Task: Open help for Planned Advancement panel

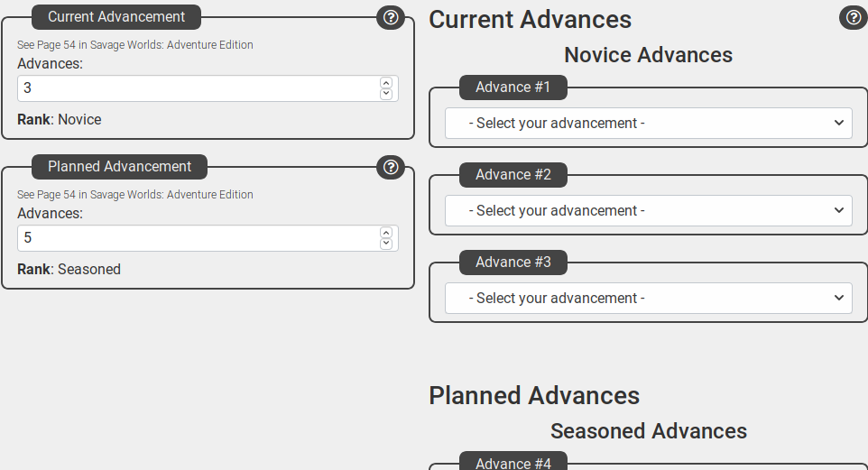Action: click(391, 167)
